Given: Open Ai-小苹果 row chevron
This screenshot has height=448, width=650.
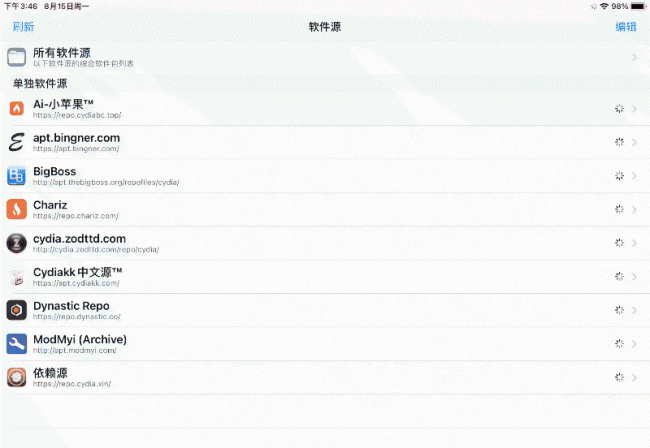Looking at the screenshot, I should 634,109.
